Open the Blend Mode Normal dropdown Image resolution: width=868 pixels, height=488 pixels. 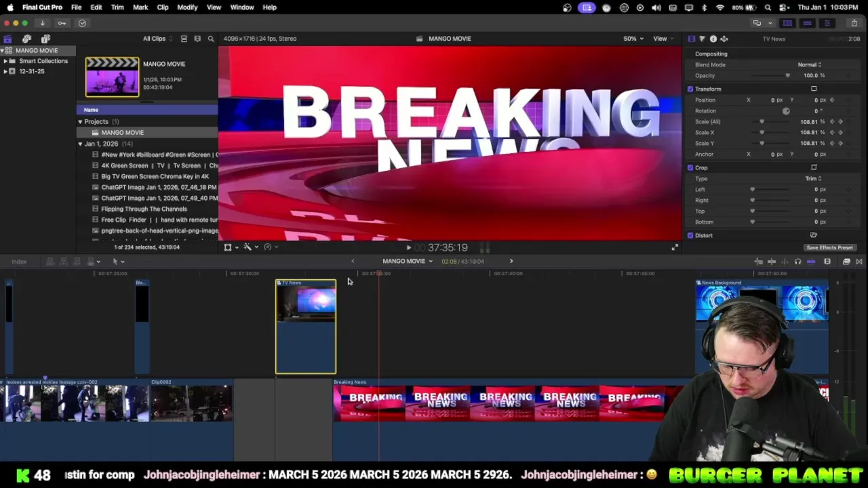click(x=809, y=65)
